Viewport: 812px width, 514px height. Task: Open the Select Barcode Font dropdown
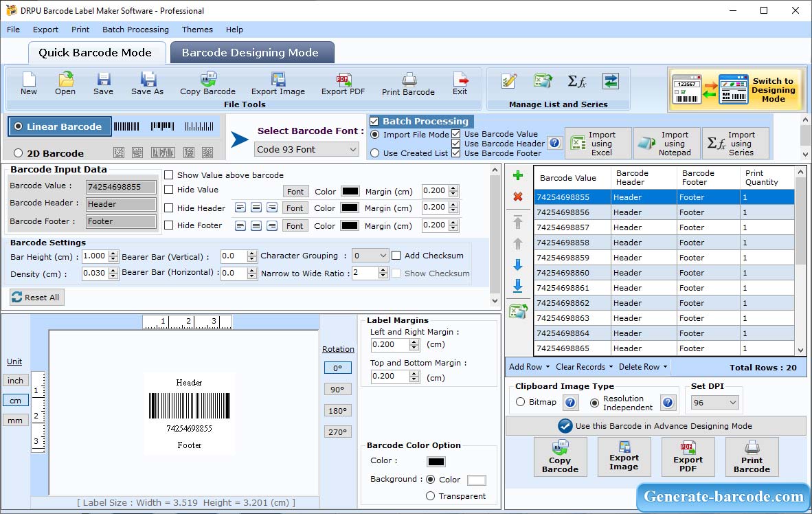click(x=306, y=150)
